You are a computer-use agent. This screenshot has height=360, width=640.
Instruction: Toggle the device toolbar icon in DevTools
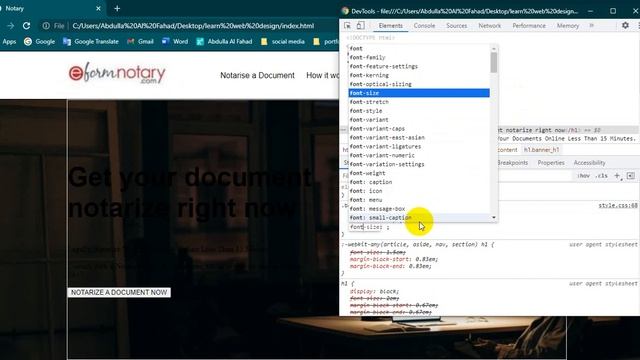pyautogui.click(x=360, y=26)
